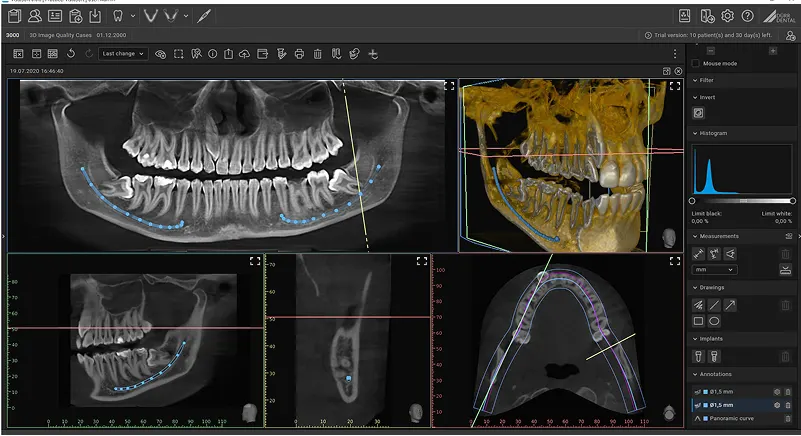
Task: Open the Last change dropdown
Action: 123,54
